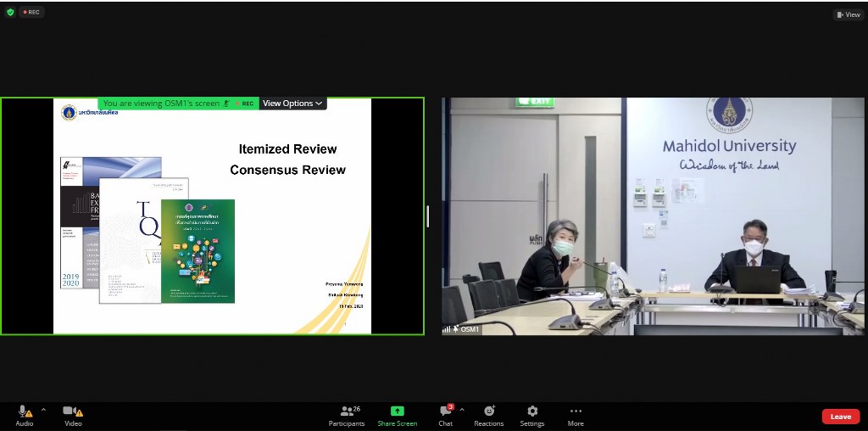Open the View Options dropdown
Viewport: 868px width, 431px height.
(292, 104)
